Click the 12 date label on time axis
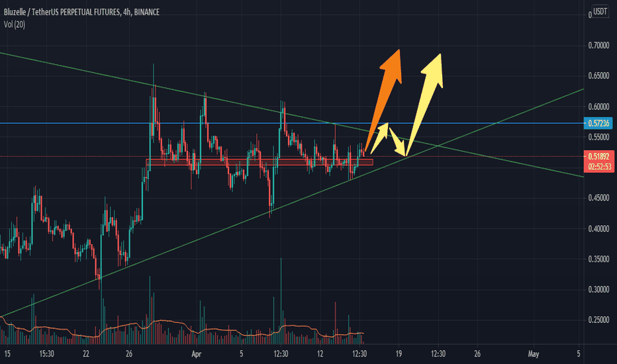Image resolution: width=617 pixels, height=364 pixels. coord(320,354)
